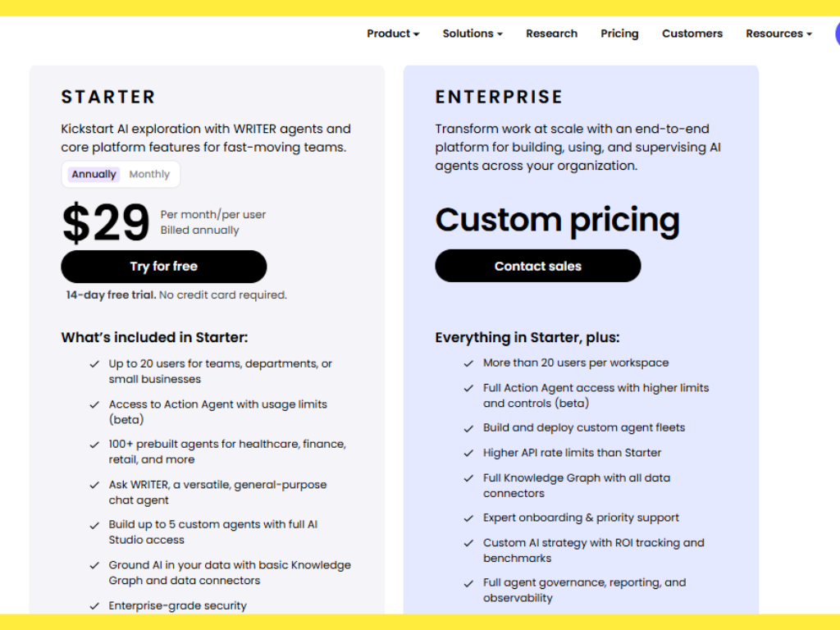
Task: Click checkmark next to "Higher API rate limits"
Action: (x=469, y=453)
